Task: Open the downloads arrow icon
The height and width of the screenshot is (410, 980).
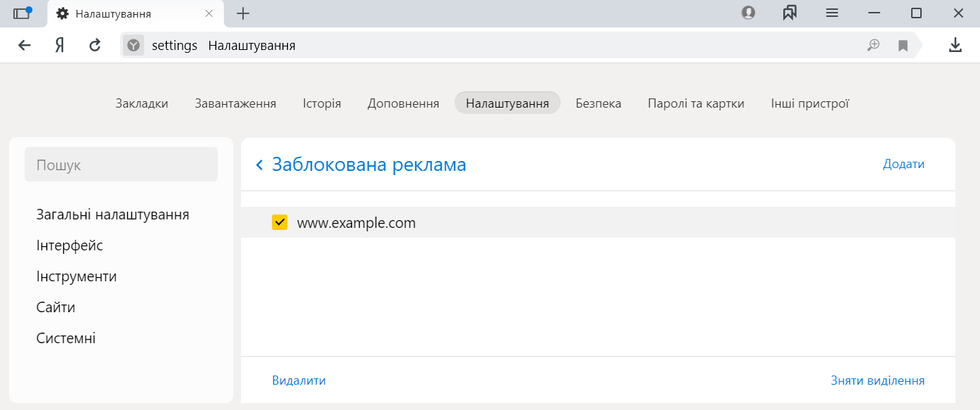Action: 955,46
